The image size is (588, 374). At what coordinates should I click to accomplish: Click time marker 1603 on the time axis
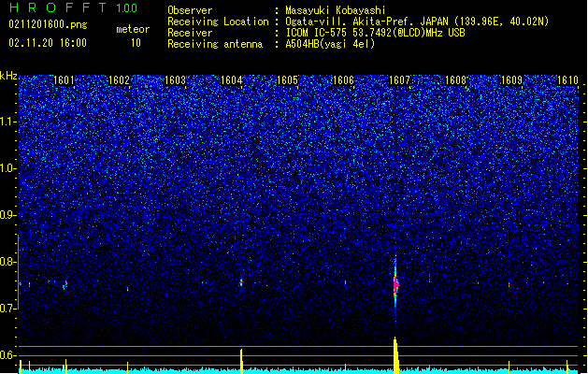175,80
